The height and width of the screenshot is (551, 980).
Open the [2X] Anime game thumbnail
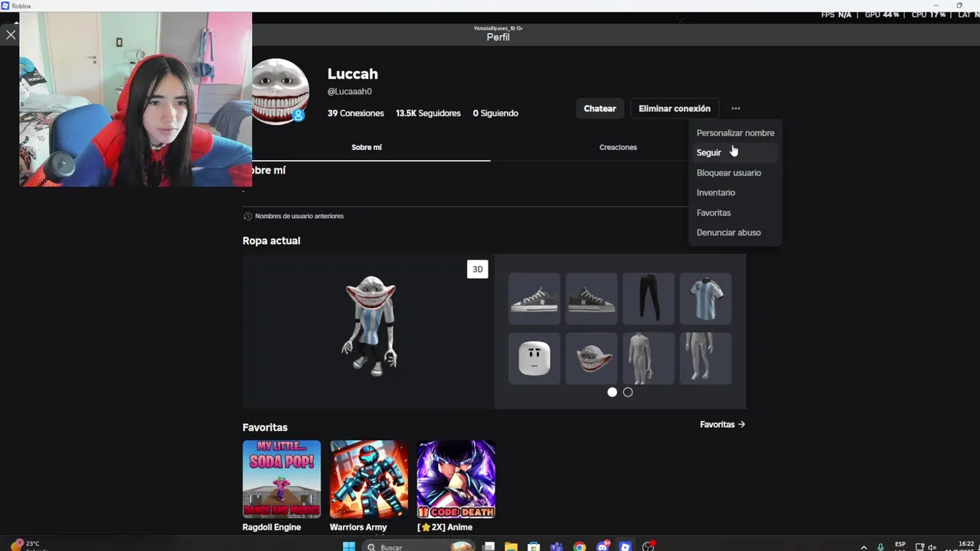pos(456,479)
